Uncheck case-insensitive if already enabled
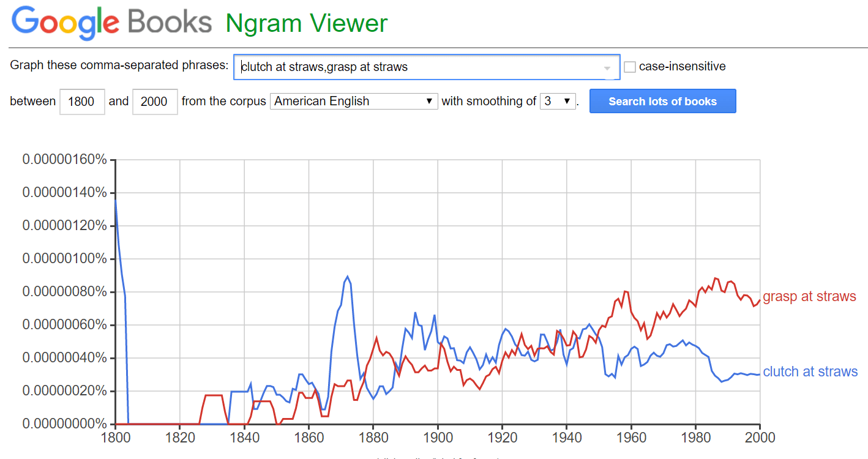Image resolution: width=868 pixels, height=459 pixels. click(630, 66)
